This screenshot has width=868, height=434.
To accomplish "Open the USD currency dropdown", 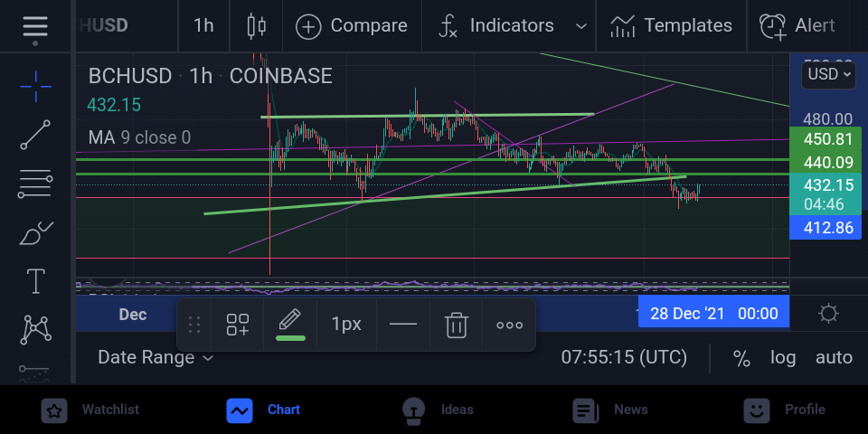I will (829, 74).
